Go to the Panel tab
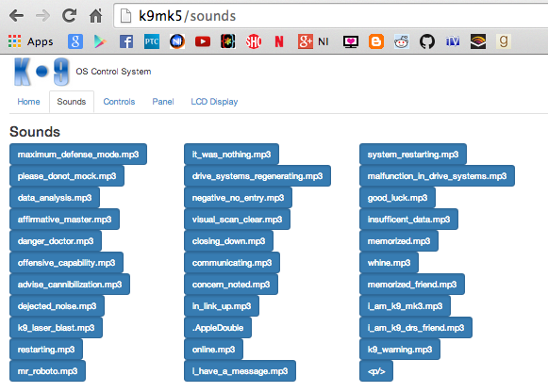 163,102
